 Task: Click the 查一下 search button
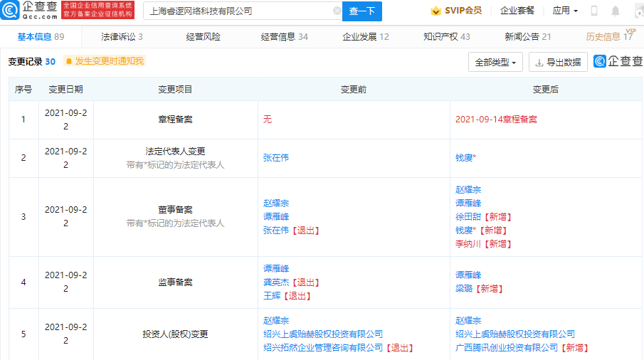point(361,11)
